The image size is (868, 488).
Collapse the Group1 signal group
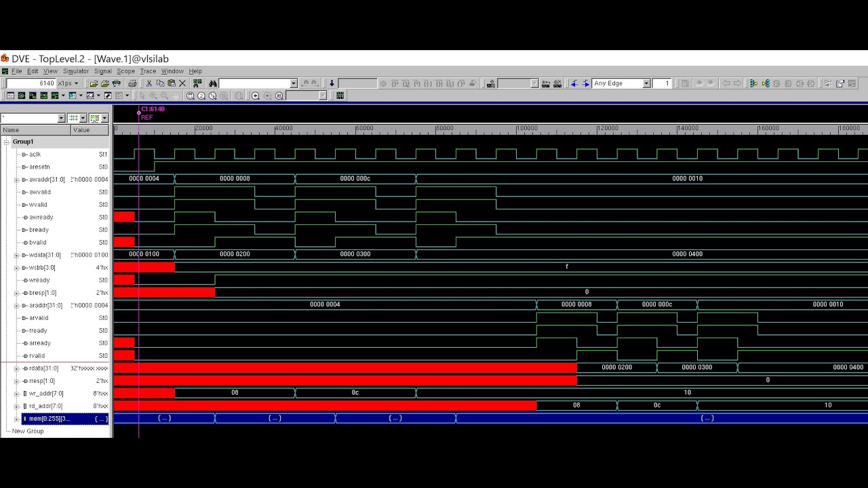(x=7, y=142)
